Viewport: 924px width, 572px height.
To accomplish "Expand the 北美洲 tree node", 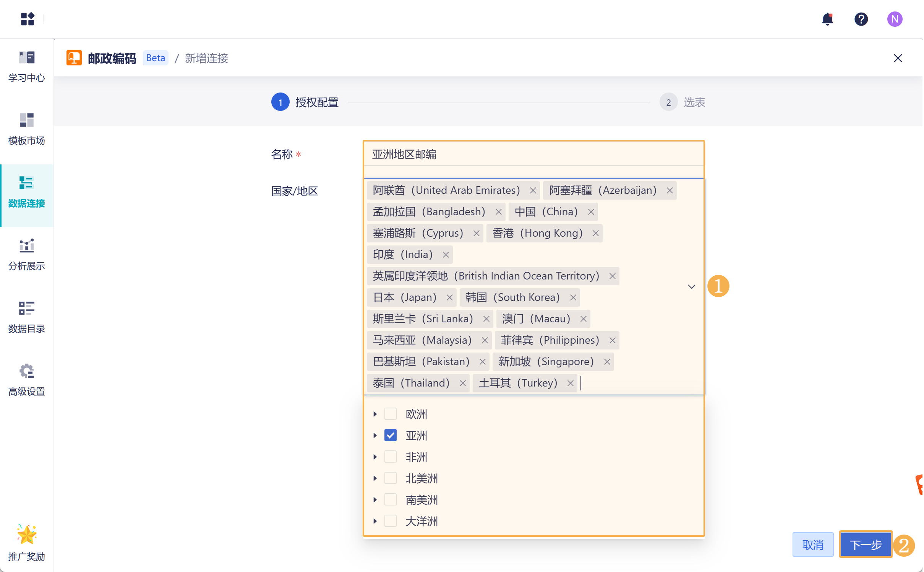I will pyautogui.click(x=375, y=478).
